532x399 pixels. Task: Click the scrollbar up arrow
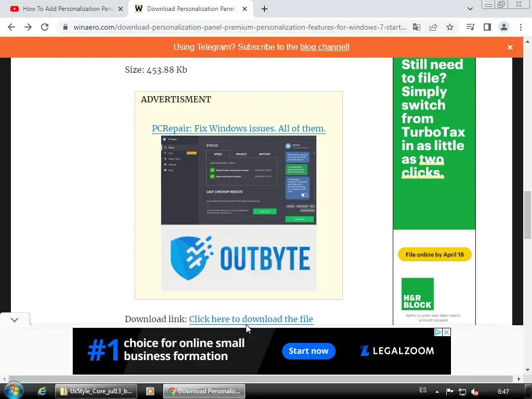(x=528, y=42)
